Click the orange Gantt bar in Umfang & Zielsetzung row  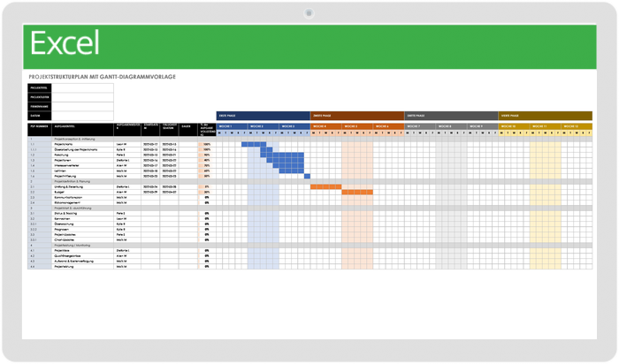[326, 187]
